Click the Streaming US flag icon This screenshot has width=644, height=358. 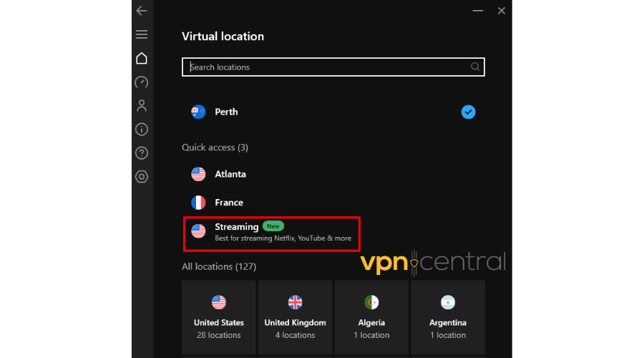[198, 231]
